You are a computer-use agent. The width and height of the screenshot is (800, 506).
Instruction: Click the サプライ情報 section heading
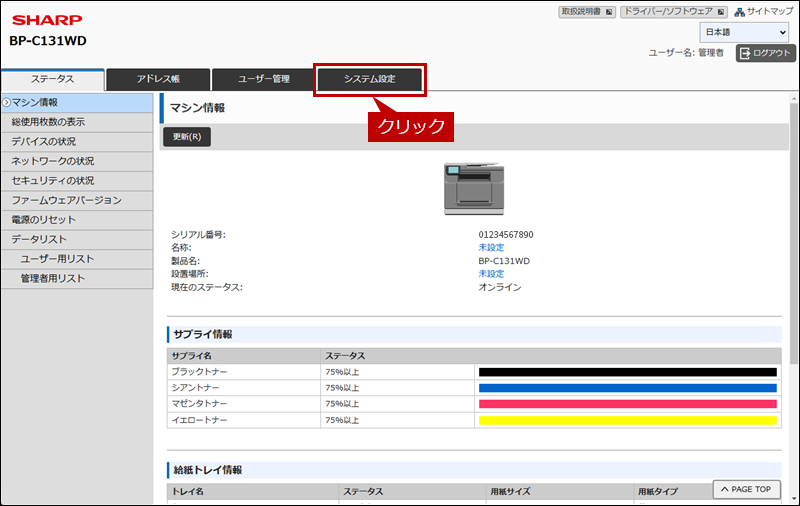point(203,335)
